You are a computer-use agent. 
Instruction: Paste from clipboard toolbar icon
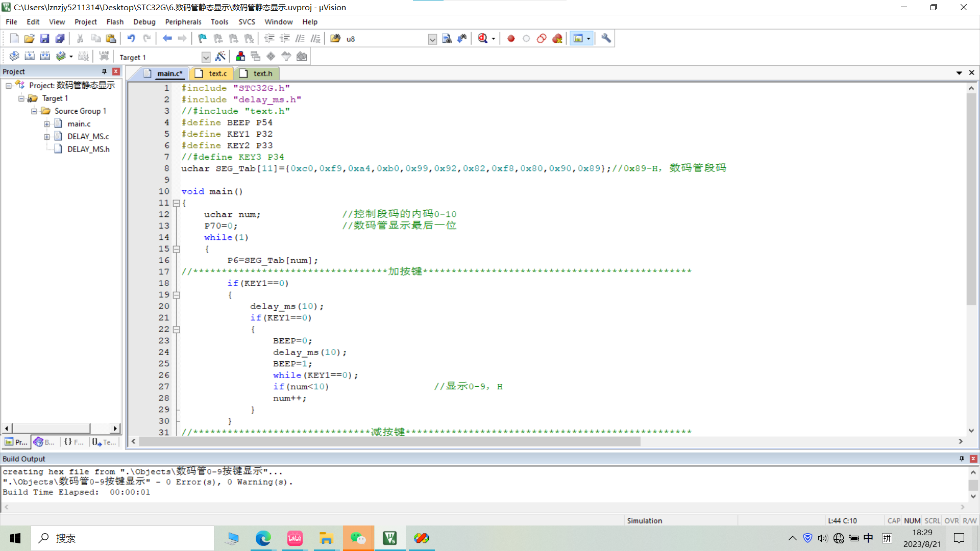(111, 38)
